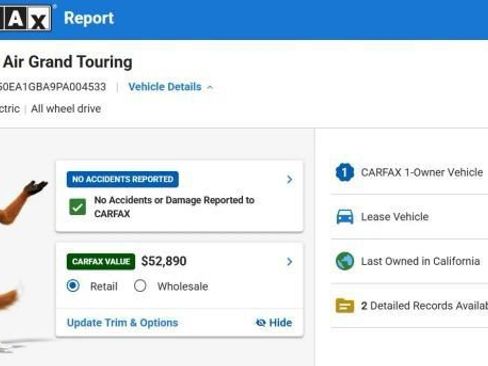
Task: Click 'Lease Vehicle' text
Action: pyautogui.click(x=395, y=217)
